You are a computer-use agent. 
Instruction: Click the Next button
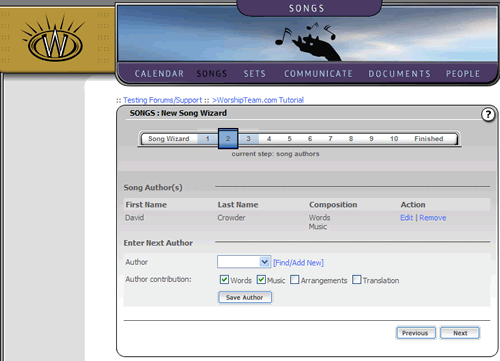click(x=460, y=333)
